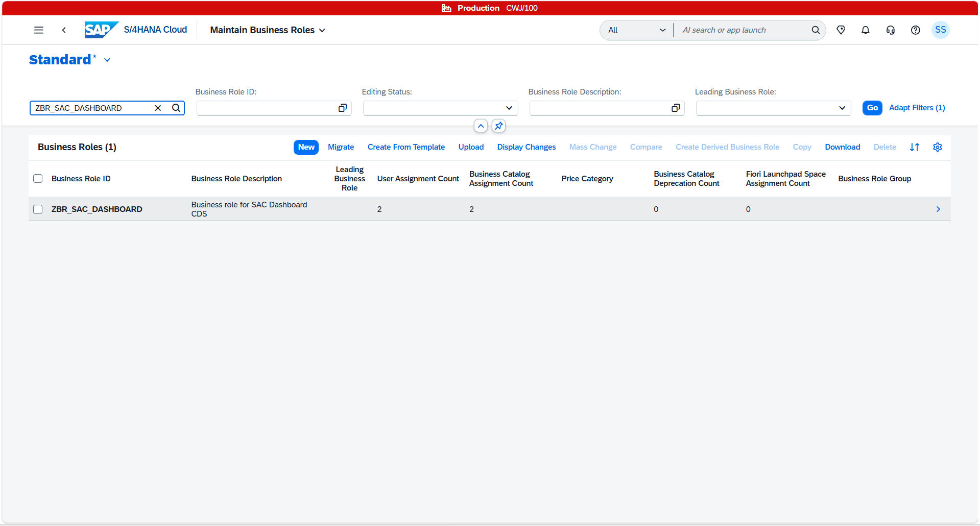
Task: Click Fiori Launchpad Space Assignment Count header
Action: pyautogui.click(x=786, y=179)
